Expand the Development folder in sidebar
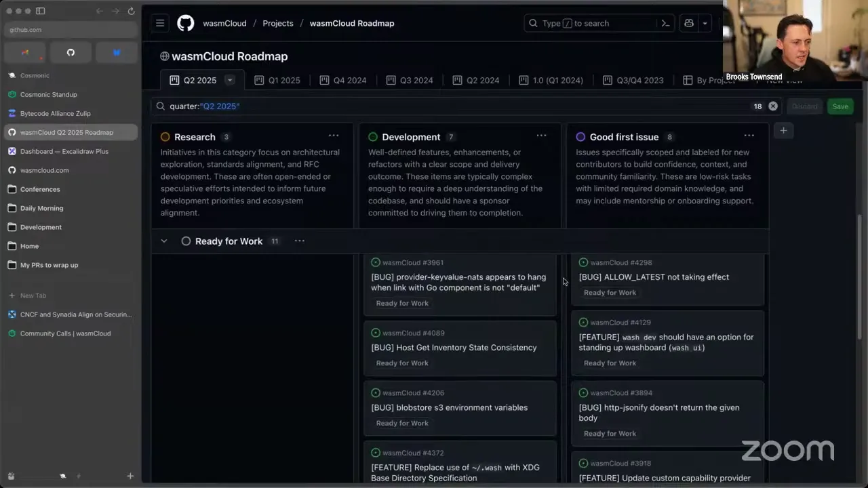 71,227
